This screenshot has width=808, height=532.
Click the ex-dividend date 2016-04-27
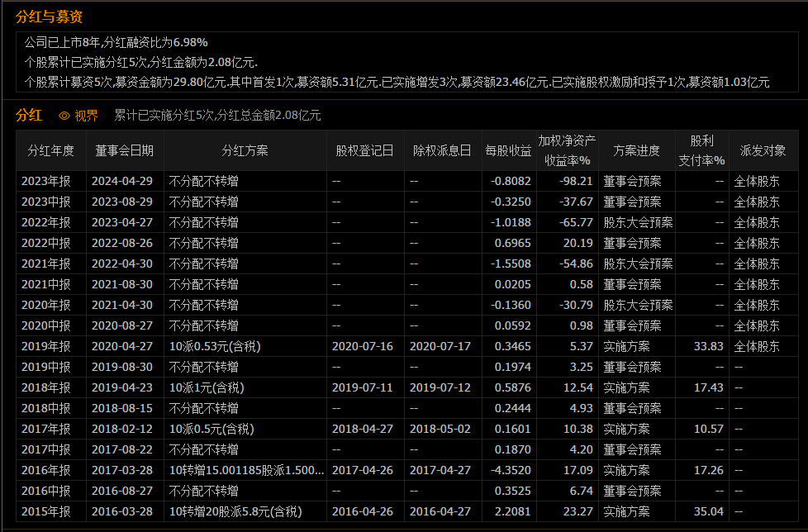pos(440,511)
